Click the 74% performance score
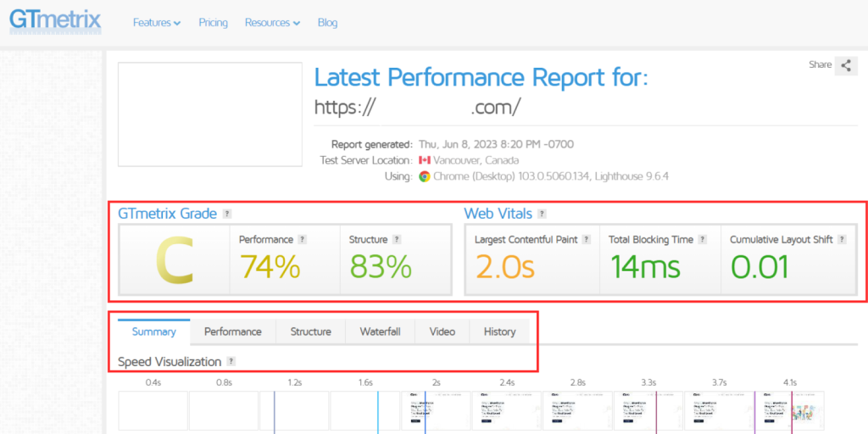This screenshot has width=868, height=434. [270, 267]
